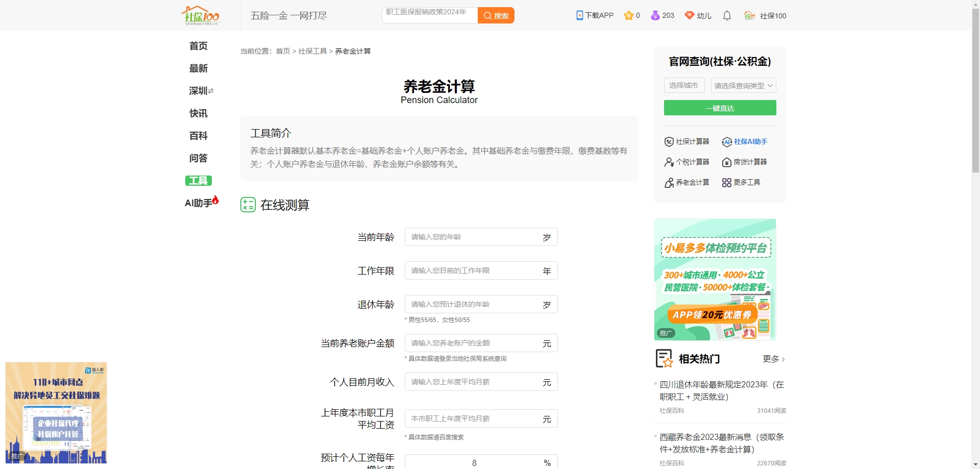This screenshot has width=980, height=469.
Task: Click the wage growth rate field showing 8
Action: click(481, 462)
